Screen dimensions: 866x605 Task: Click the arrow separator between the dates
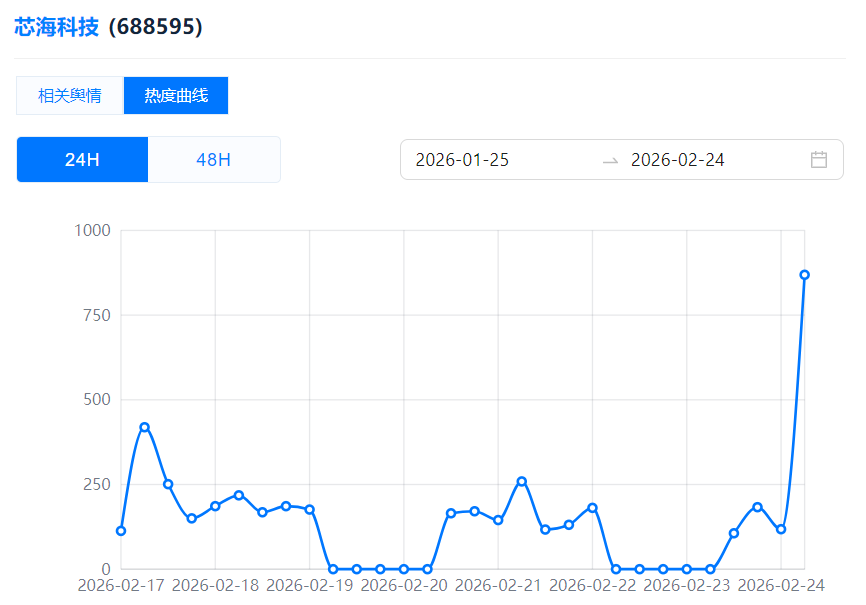(610, 160)
